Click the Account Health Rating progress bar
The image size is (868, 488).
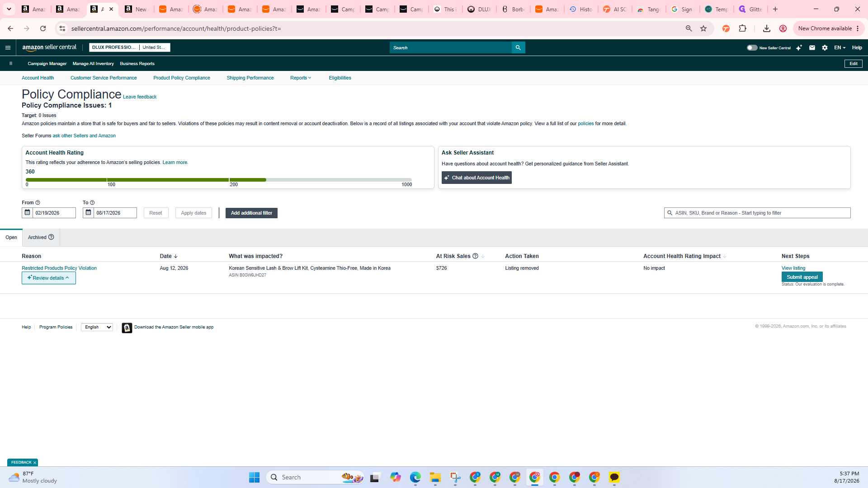[x=219, y=180]
